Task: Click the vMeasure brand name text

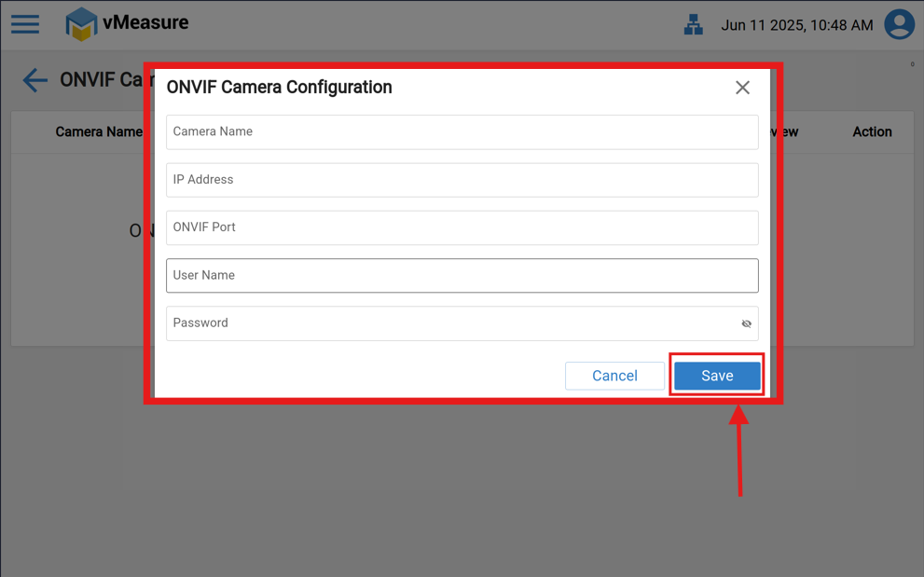Action: pos(145,22)
